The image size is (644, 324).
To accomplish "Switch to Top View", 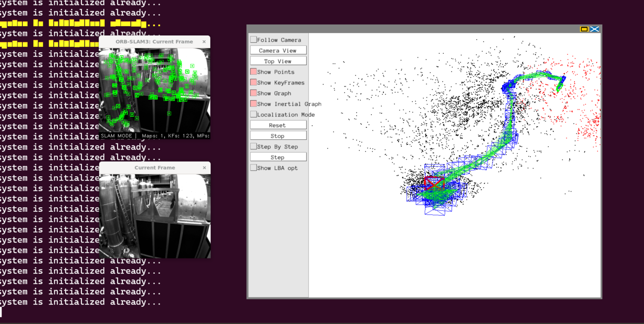I will point(278,61).
